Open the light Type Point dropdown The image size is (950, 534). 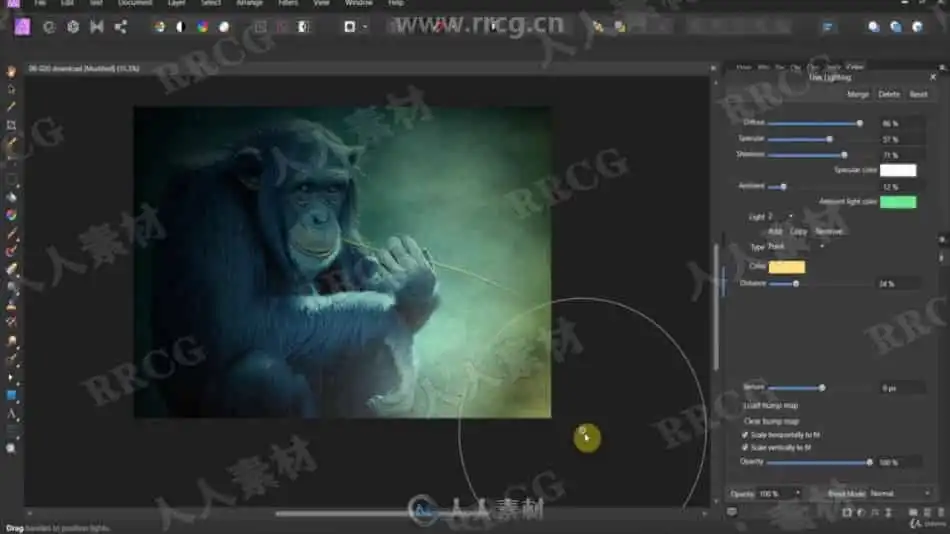coord(796,247)
